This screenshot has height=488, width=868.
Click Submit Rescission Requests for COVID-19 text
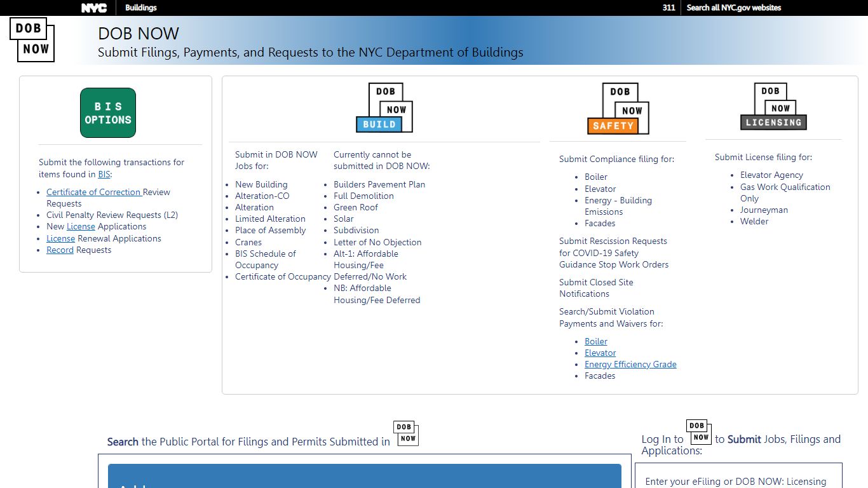tap(614, 253)
